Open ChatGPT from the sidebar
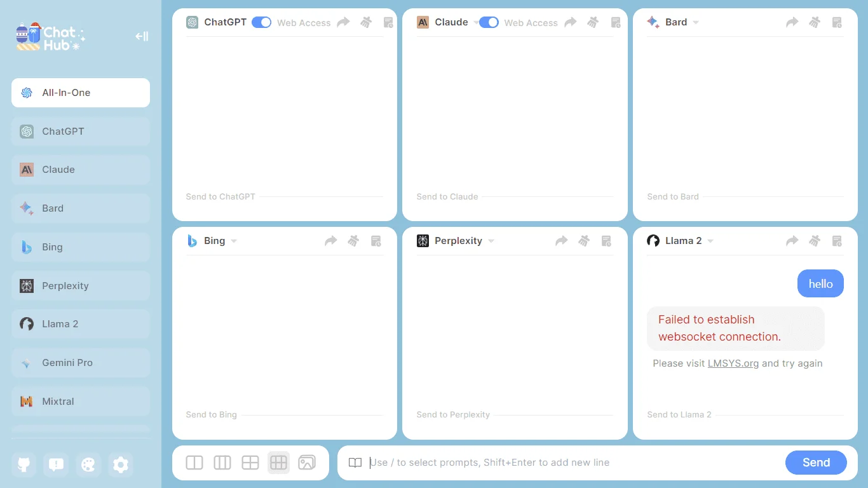This screenshot has width=868, height=488. (x=81, y=132)
